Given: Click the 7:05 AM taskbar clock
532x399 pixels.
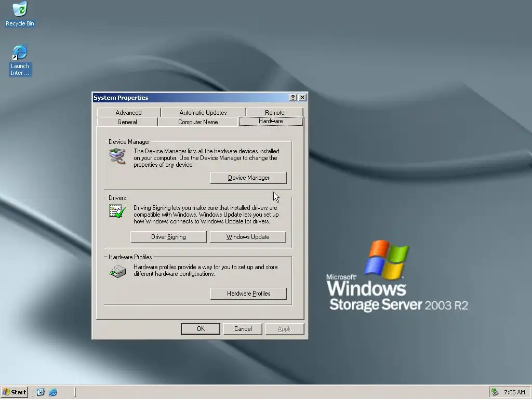Looking at the screenshot, I should coord(514,392).
